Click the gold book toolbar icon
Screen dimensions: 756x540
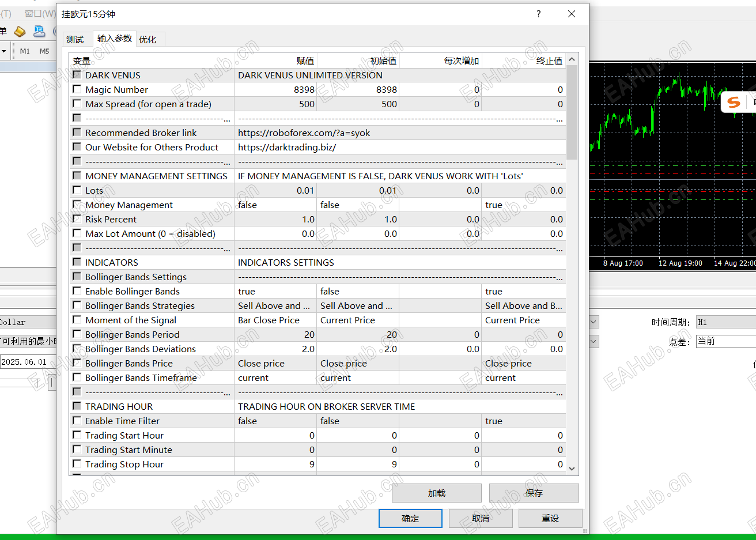coord(20,32)
